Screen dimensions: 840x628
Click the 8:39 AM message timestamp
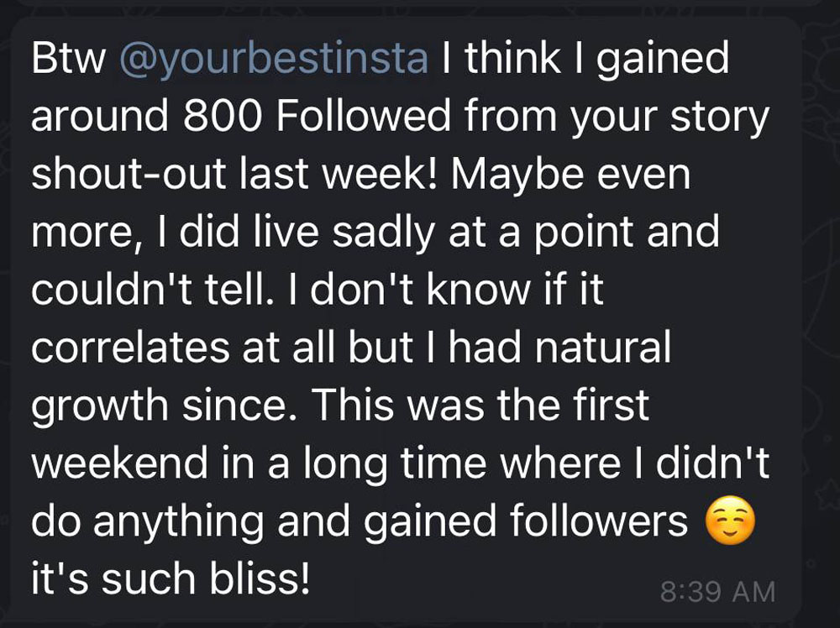[x=718, y=592]
